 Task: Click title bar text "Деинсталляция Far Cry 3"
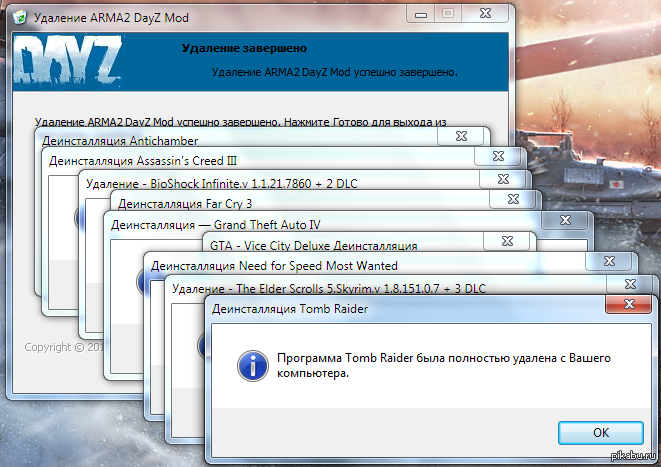[185, 204]
